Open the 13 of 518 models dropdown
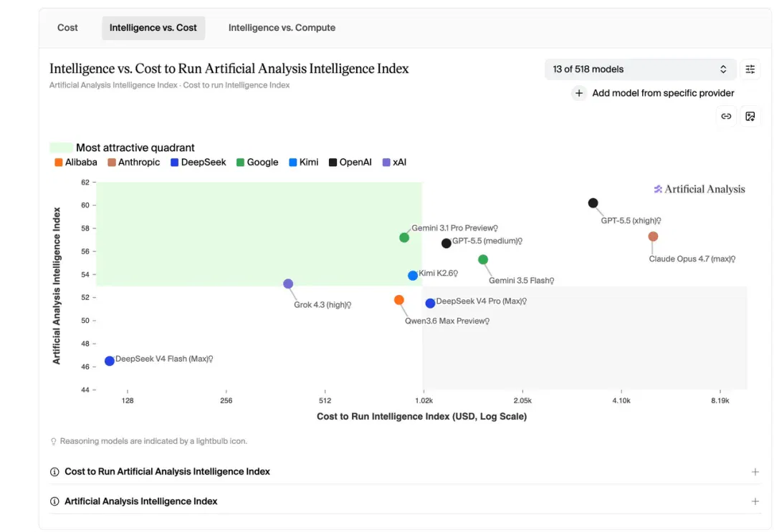This screenshot has width=774, height=532. click(640, 69)
